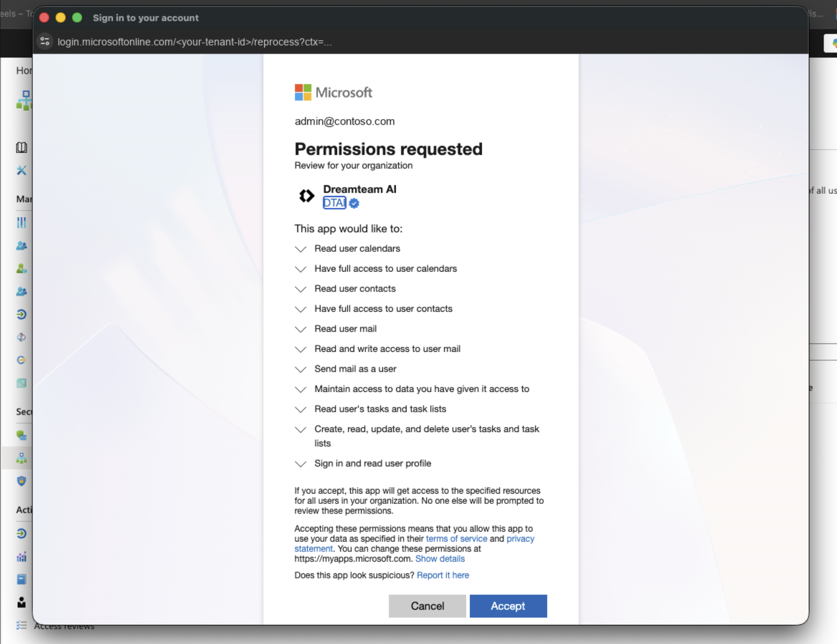This screenshot has height=644, width=837.
Task: Open the terms of service link
Action: (457, 539)
